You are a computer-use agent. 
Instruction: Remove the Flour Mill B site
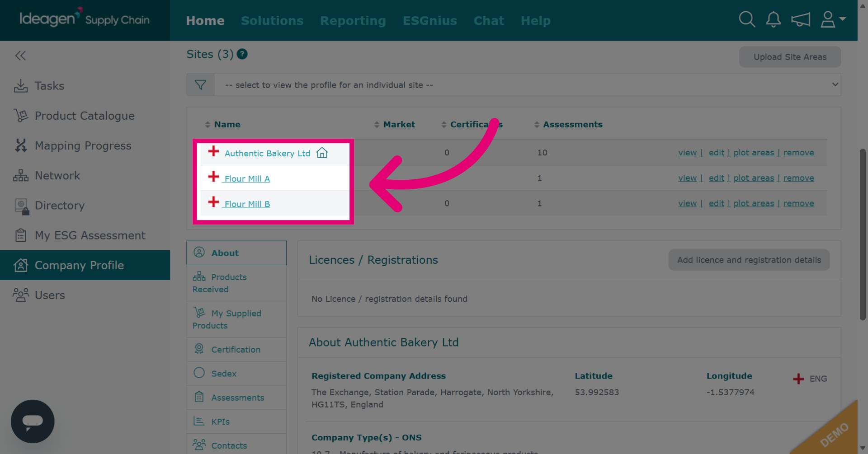[798, 203]
